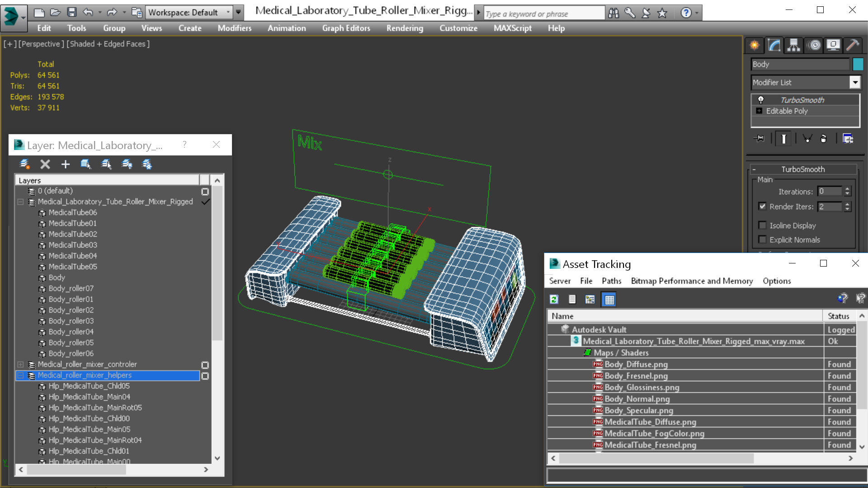The image size is (868, 488).
Task: Refresh the Asset Tracking list
Action: (554, 299)
